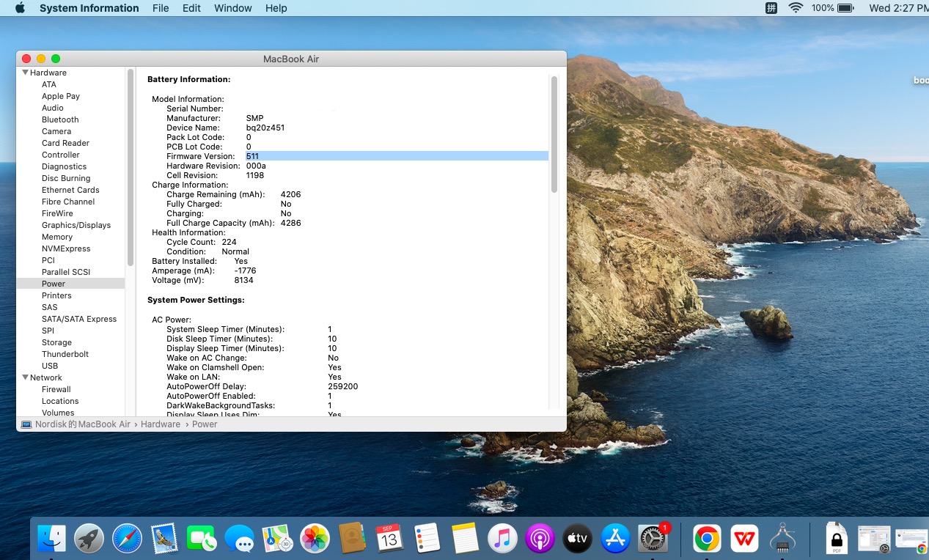Open FaceTime from the Dock
Image resolution: width=929 pixels, height=560 pixels.
click(202, 539)
